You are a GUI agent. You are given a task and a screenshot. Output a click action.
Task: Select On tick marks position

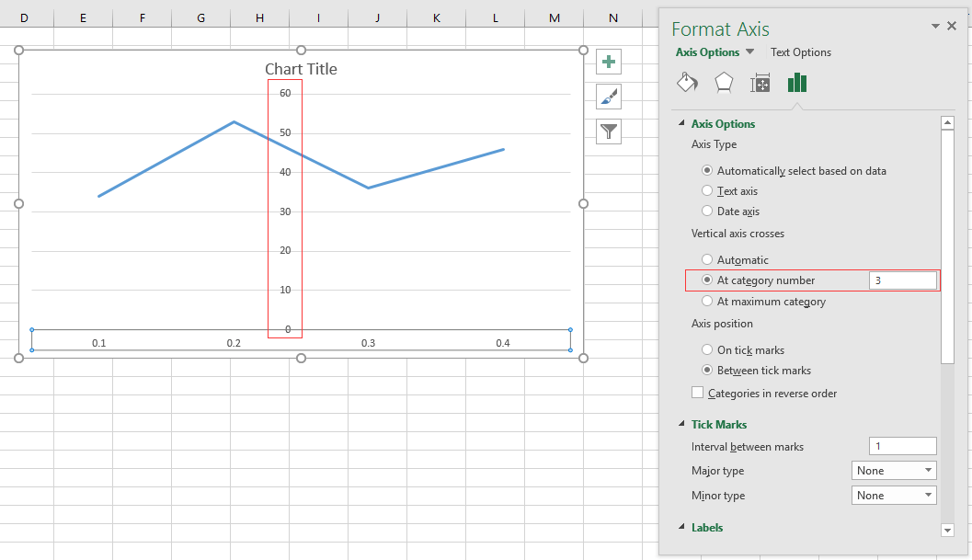[706, 349]
